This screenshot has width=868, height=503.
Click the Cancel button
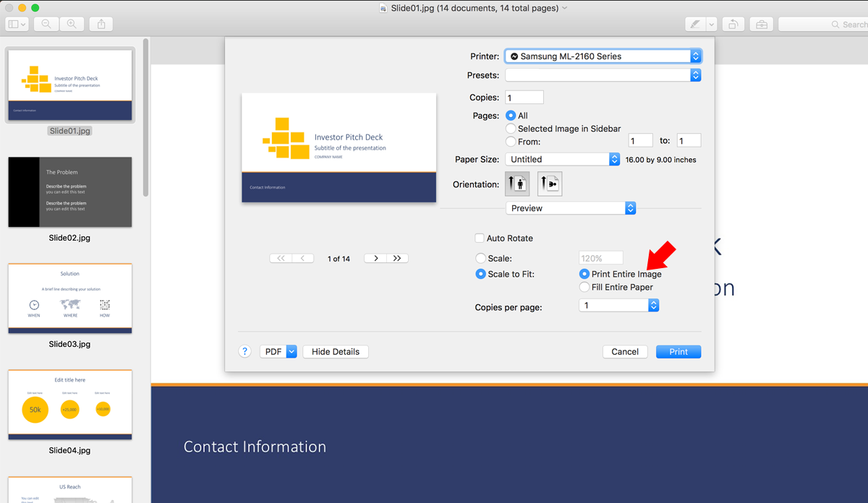625,351
